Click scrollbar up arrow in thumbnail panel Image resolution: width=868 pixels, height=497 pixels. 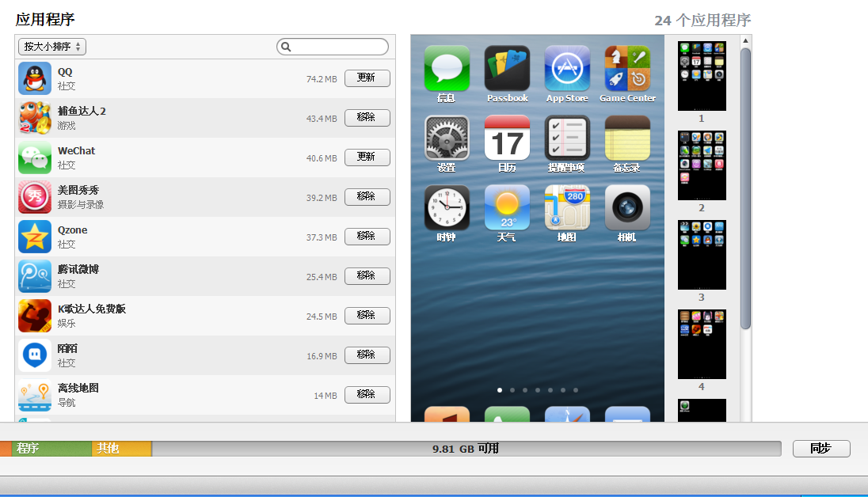[x=746, y=40]
